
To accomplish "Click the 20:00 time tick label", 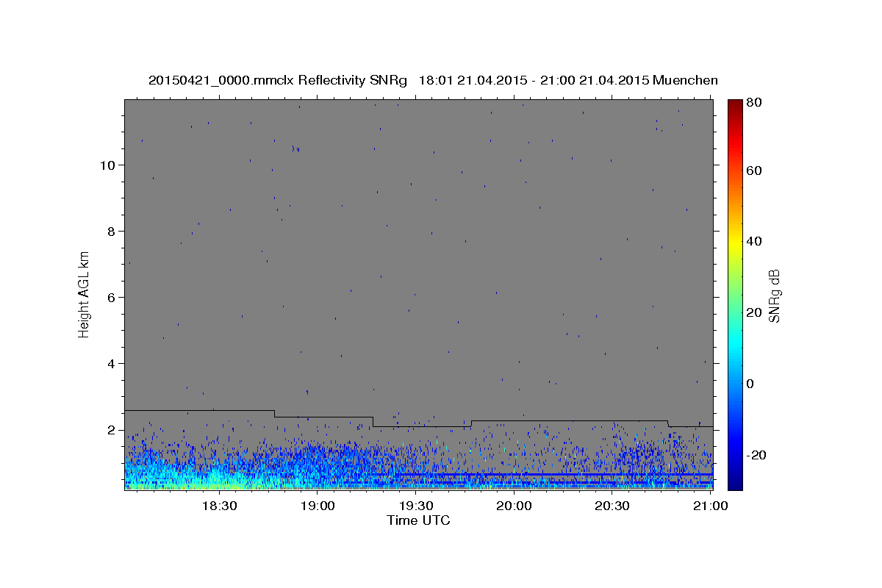I will (x=514, y=506).
